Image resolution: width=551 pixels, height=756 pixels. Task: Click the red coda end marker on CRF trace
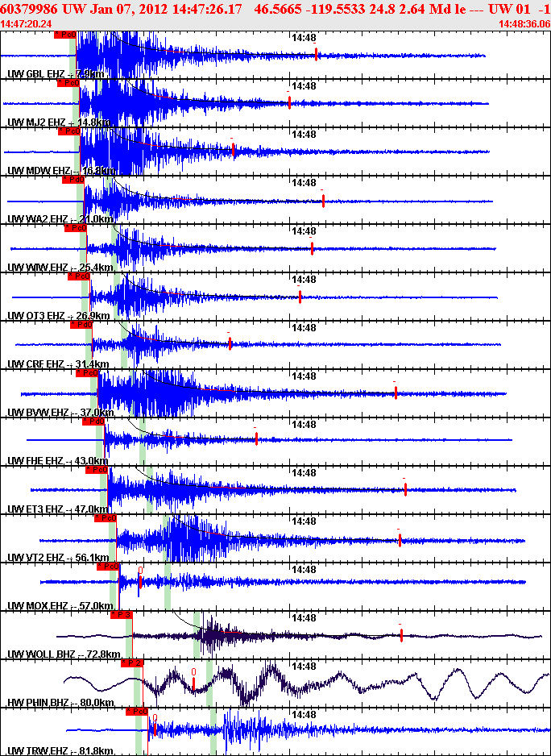(230, 343)
